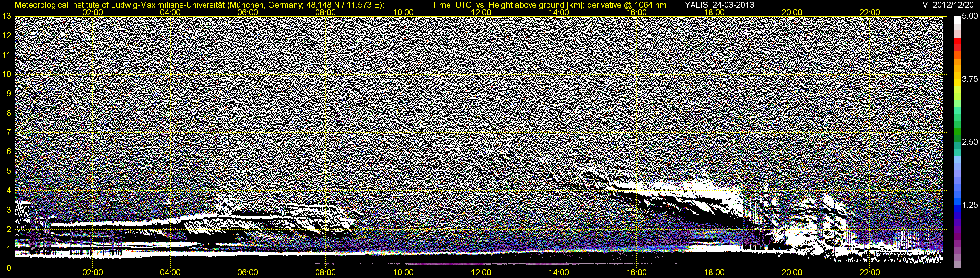
Task: Select the 20:00 label on the top time axis
Action: pos(792,12)
